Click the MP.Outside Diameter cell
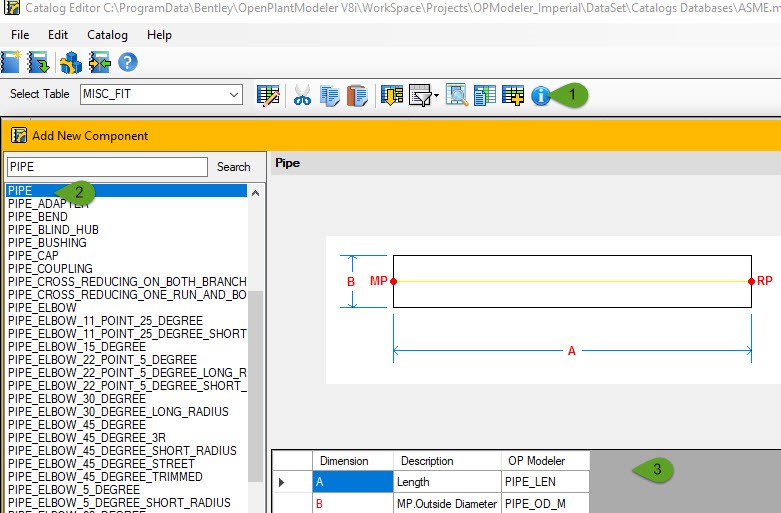The width and height of the screenshot is (781, 513). 447,503
